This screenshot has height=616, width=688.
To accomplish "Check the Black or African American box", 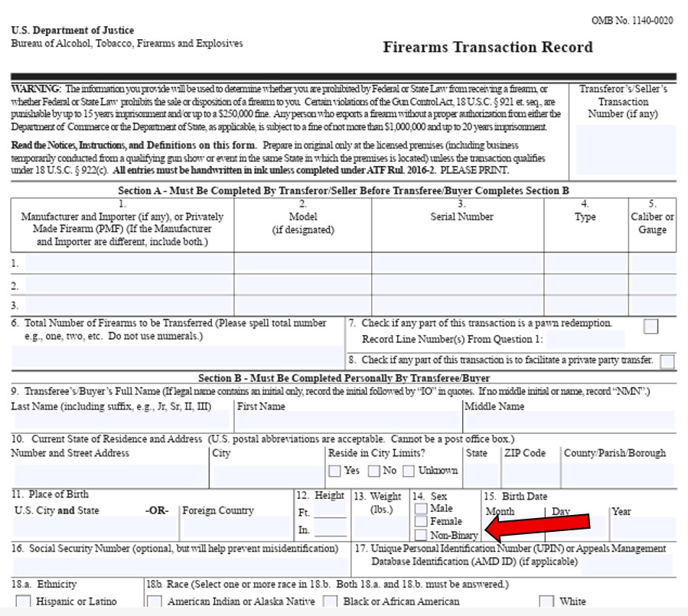I will pos(331,601).
